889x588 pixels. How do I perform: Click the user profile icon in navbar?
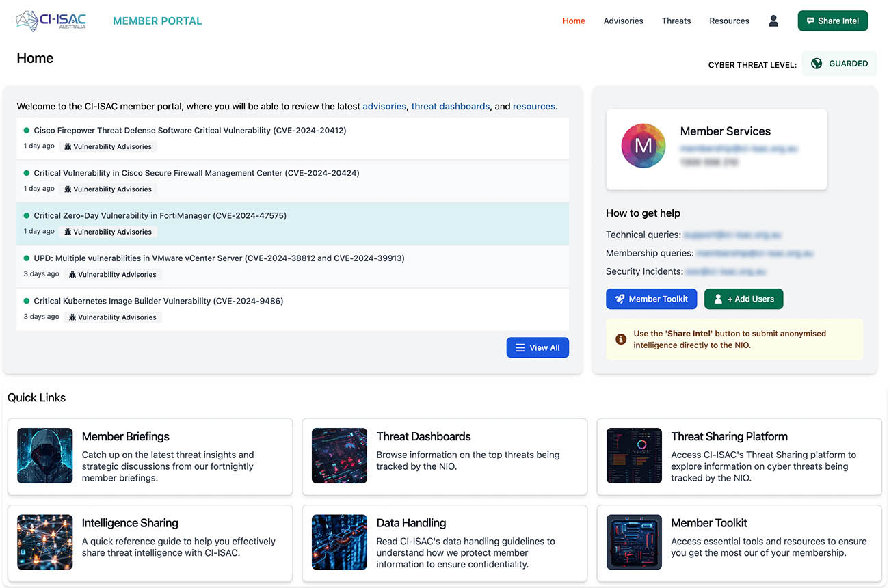click(773, 21)
